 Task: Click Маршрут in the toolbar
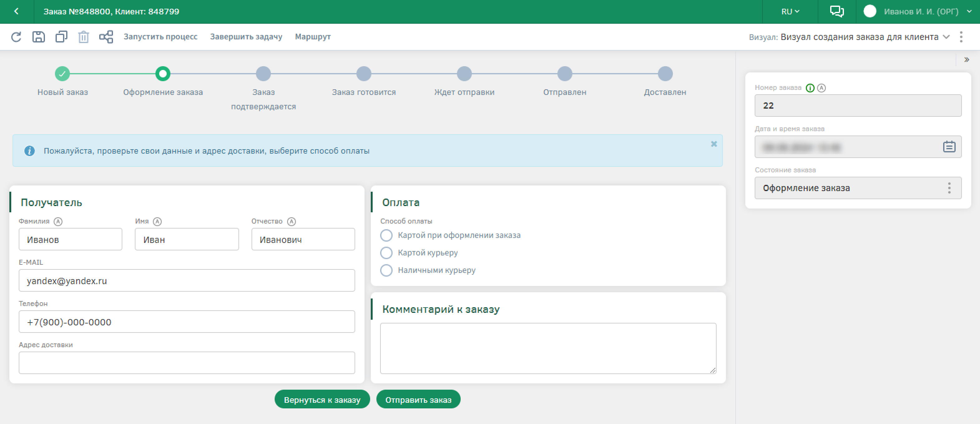pos(312,37)
